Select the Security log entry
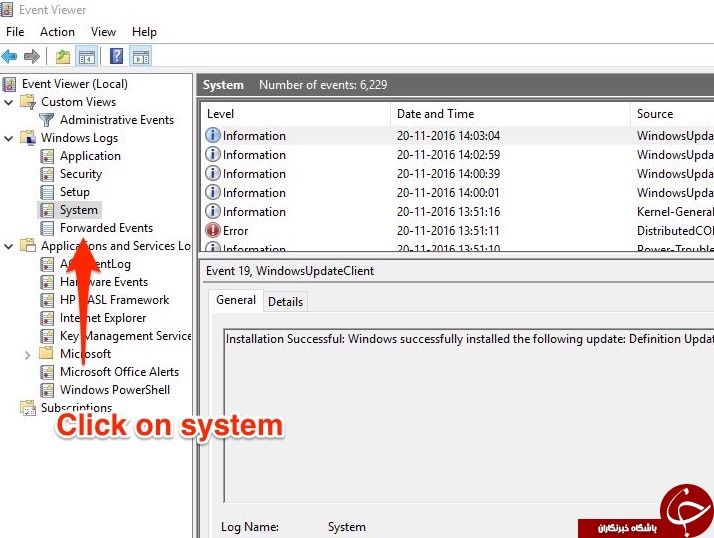The height and width of the screenshot is (538, 714). (81, 174)
